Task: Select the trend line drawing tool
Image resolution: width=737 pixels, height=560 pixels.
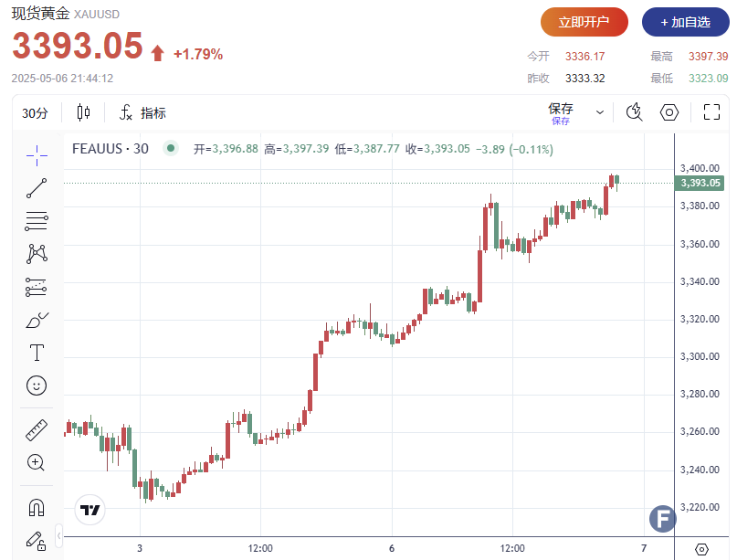Action: coord(37,188)
